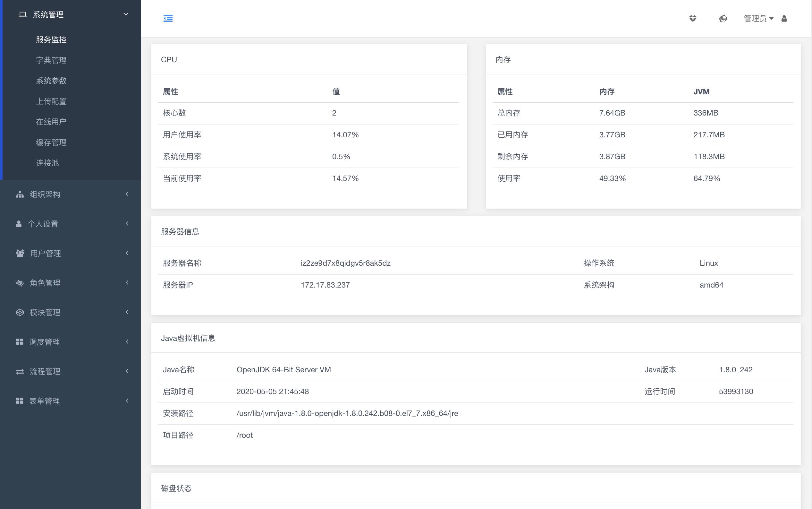Click the monitor icon beside 系统管理

(21, 14)
